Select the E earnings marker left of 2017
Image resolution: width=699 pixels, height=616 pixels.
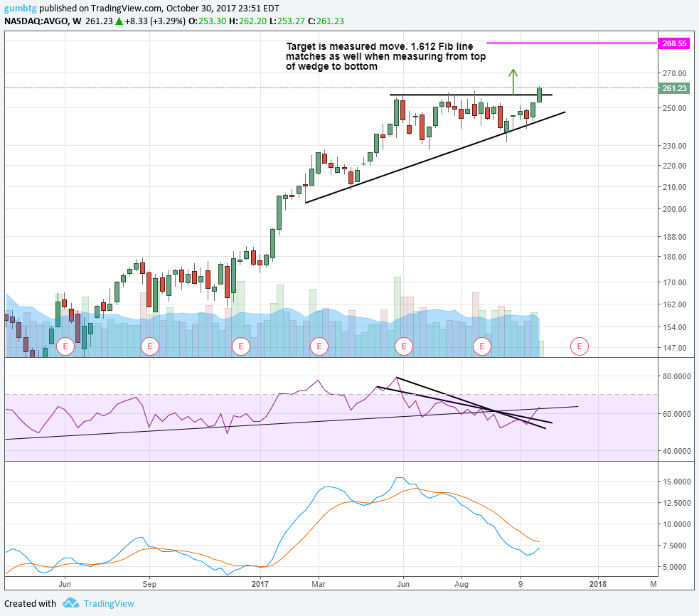point(241,346)
